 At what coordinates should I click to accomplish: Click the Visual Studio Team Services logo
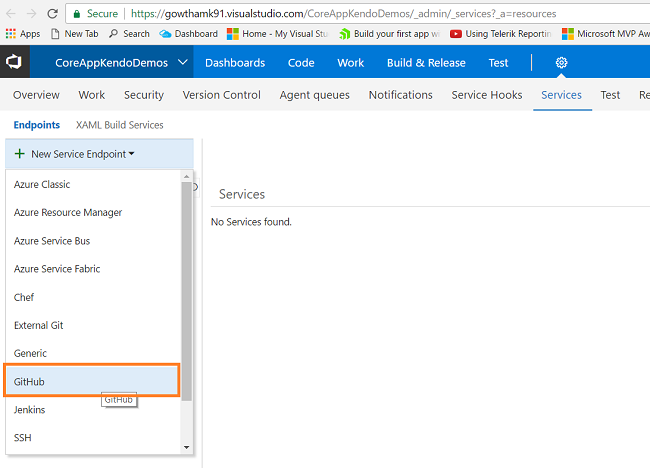pyautogui.click(x=14, y=62)
